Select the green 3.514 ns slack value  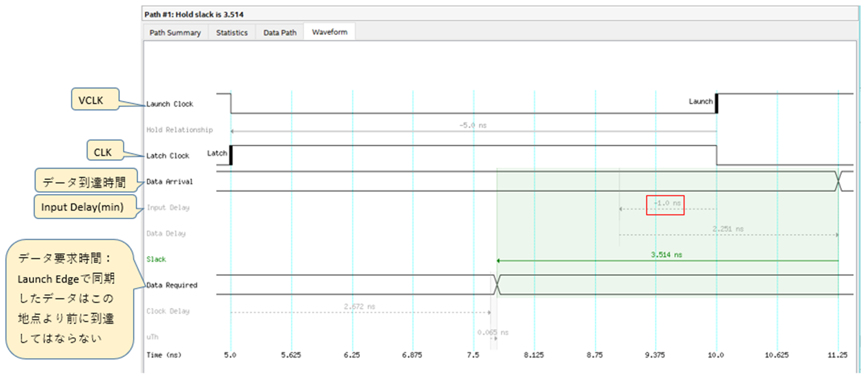[666, 255]
